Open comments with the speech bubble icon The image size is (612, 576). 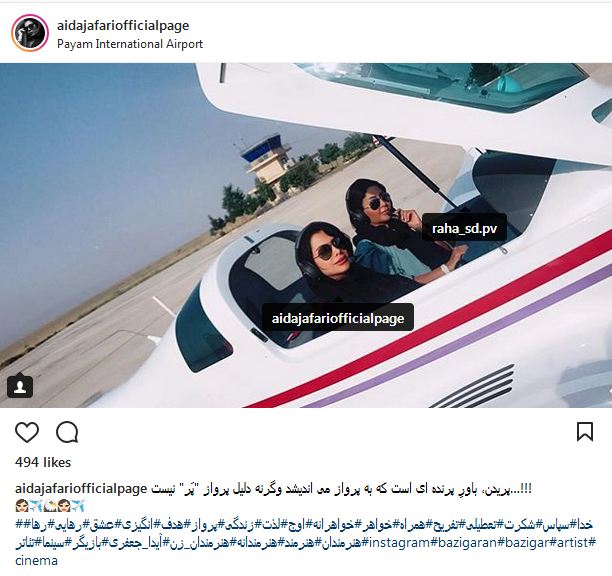coord(67,432)
